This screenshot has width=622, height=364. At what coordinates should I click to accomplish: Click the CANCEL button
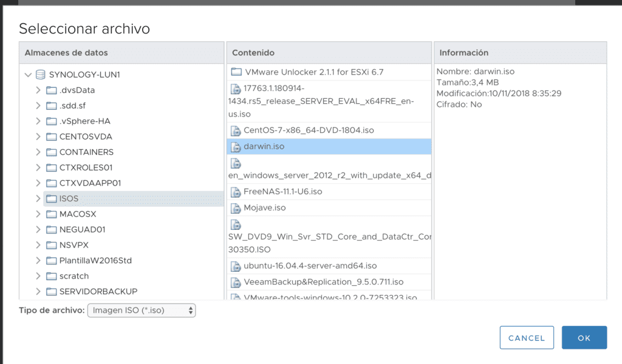click(x=526, y=337)
